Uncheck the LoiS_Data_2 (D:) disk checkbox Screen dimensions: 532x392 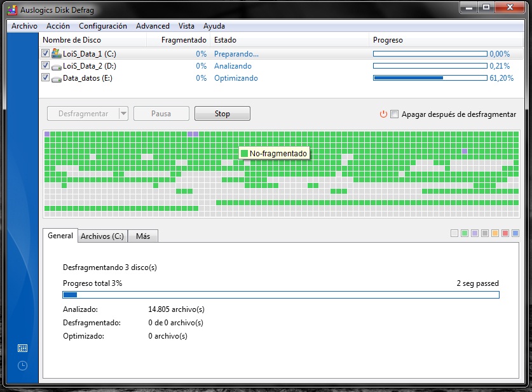(x=46, y=65)
